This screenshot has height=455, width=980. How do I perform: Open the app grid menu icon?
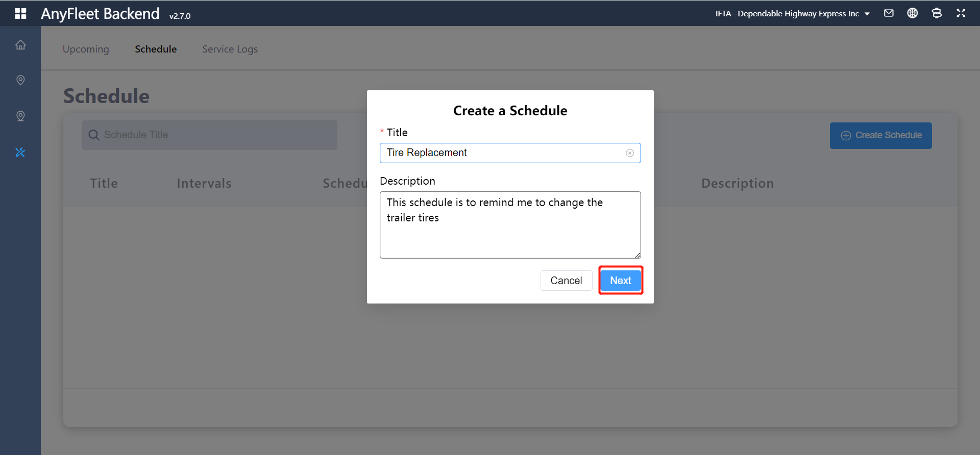coord(20,14)
